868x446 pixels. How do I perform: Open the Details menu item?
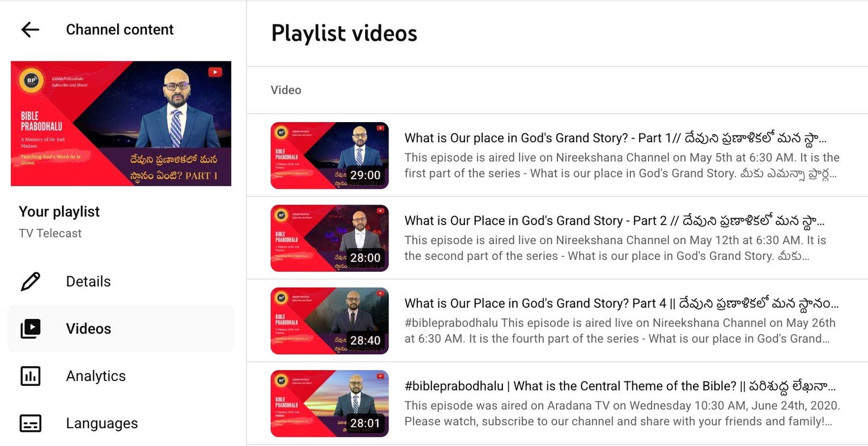click(120, 282)
